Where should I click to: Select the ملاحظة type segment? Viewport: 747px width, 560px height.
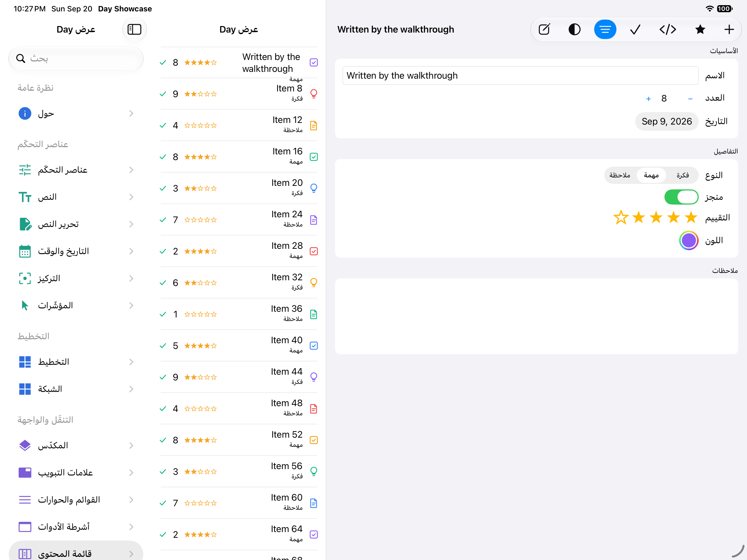click(619, 175)
